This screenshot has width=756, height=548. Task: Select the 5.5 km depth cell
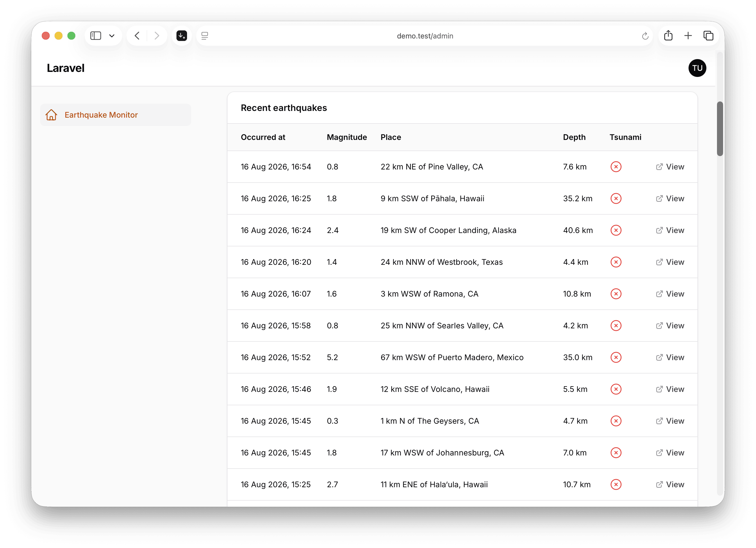[x=575, y=389]
